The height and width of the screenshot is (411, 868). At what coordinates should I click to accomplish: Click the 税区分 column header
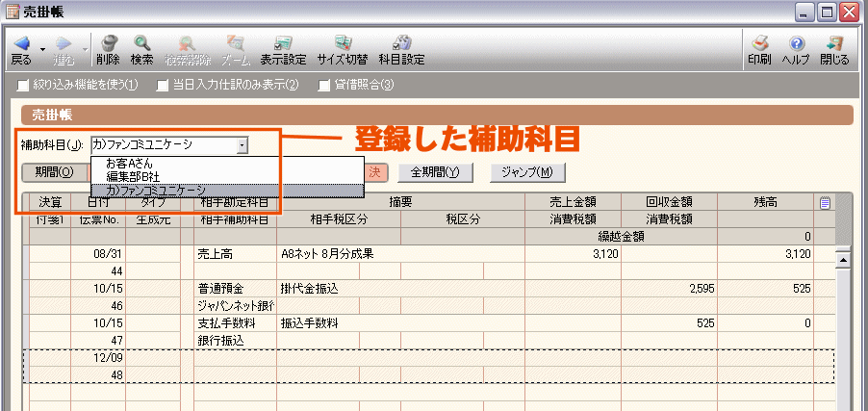tap(462, 219)
